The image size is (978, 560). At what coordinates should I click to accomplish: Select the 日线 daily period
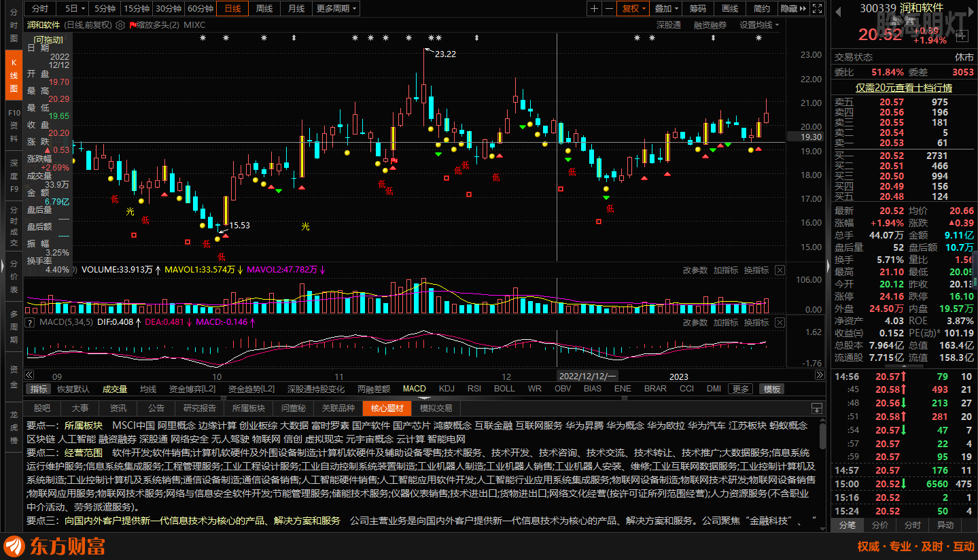(x=232, y=9)
